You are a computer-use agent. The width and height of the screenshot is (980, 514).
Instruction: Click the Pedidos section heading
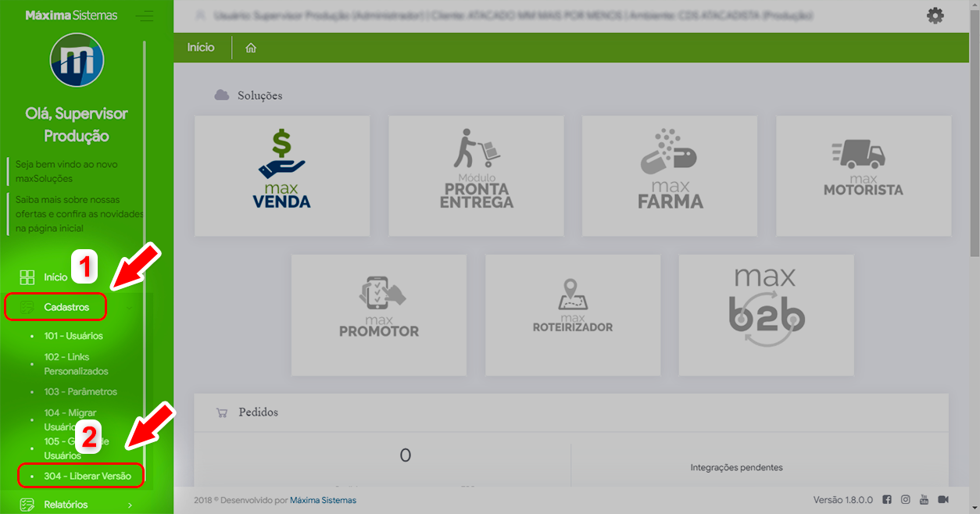(x=258, y=412)
